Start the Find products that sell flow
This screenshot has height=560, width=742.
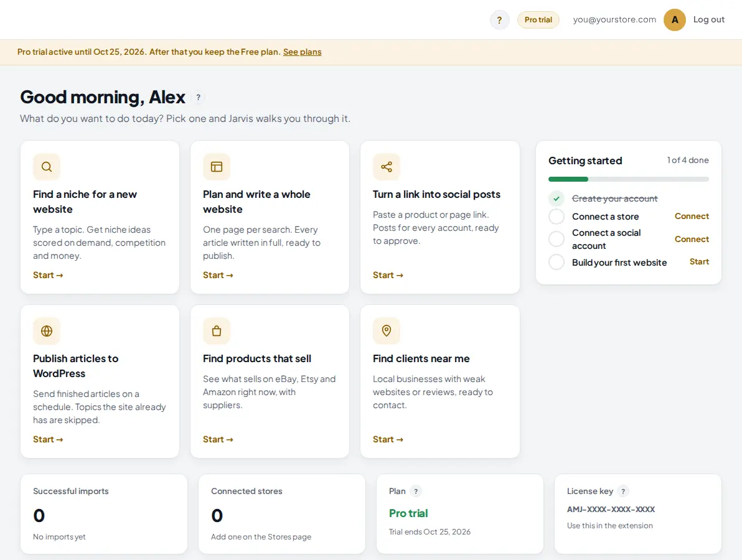point(218,439)
